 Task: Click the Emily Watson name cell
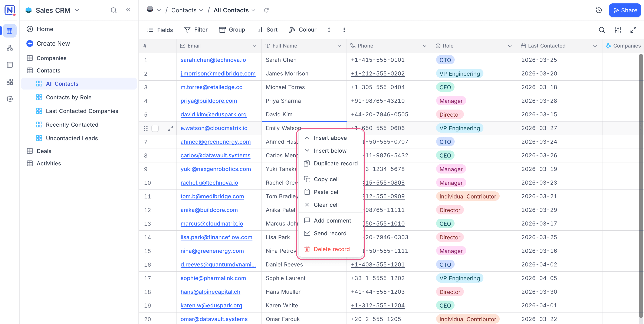tap(304, 128)
